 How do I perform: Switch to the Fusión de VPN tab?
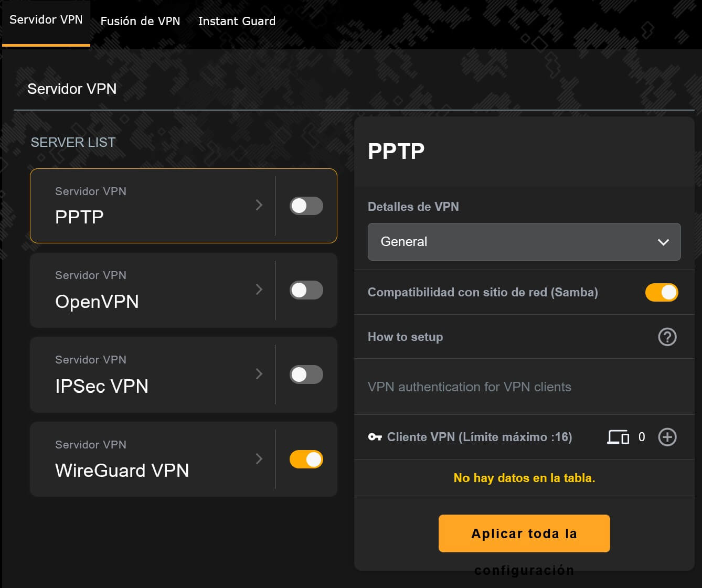140,21
